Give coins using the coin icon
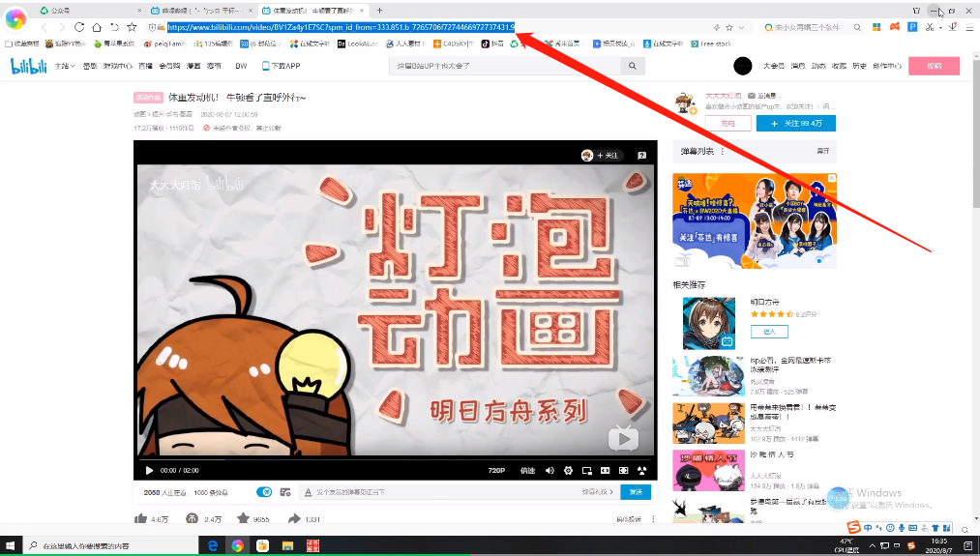 coord(192,518)
